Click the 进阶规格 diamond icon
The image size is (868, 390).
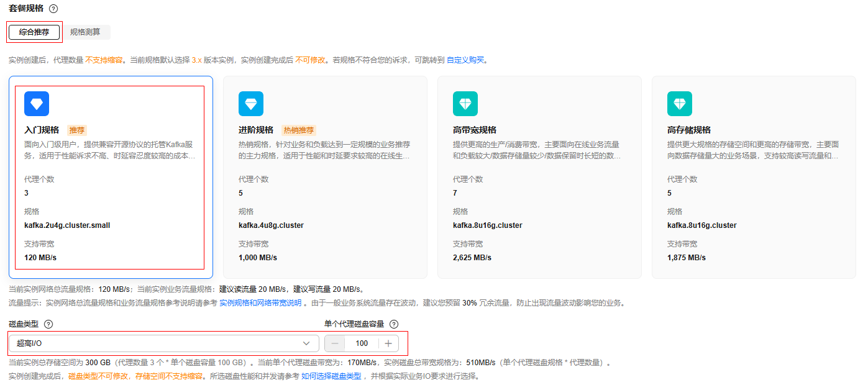pyautogui.click(x=251, y=104)
